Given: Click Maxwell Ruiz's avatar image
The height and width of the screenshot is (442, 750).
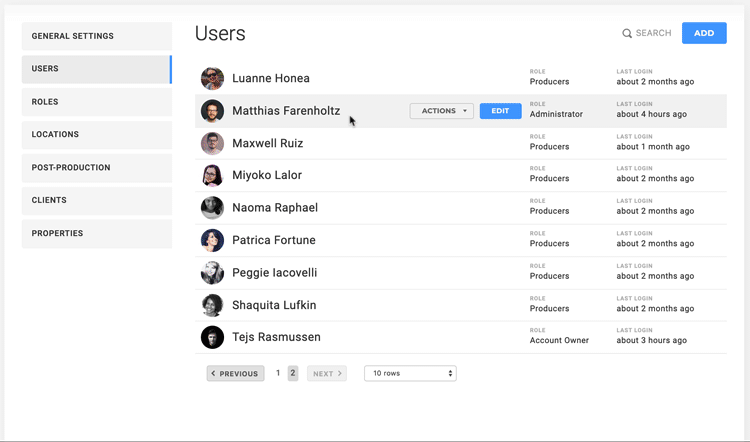Looking at the screenshot, I should (x=212, y=143).
